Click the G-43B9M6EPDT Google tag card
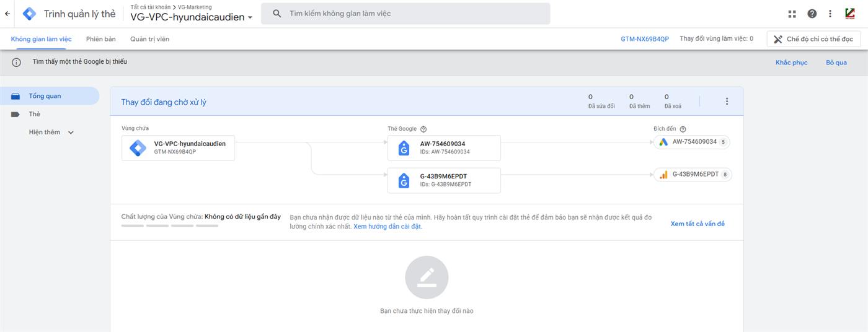Screen dimensions: 868x332 [444, 180]
